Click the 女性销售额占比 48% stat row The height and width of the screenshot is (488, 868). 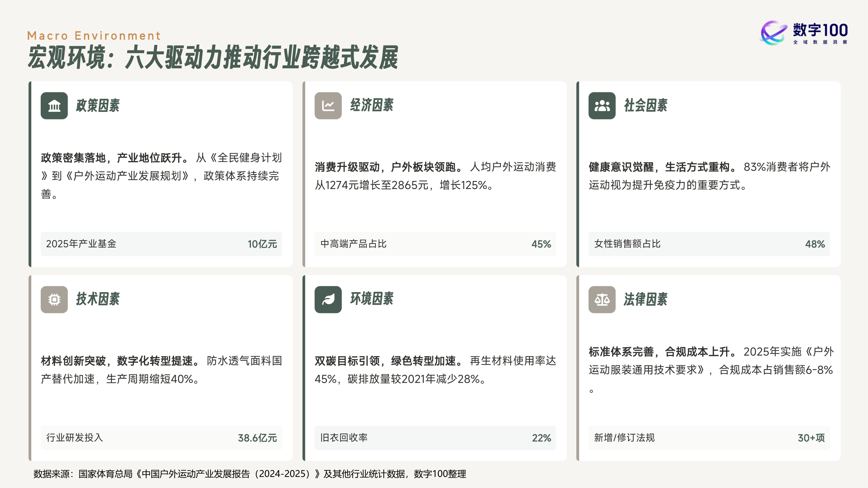pos(709,244)
